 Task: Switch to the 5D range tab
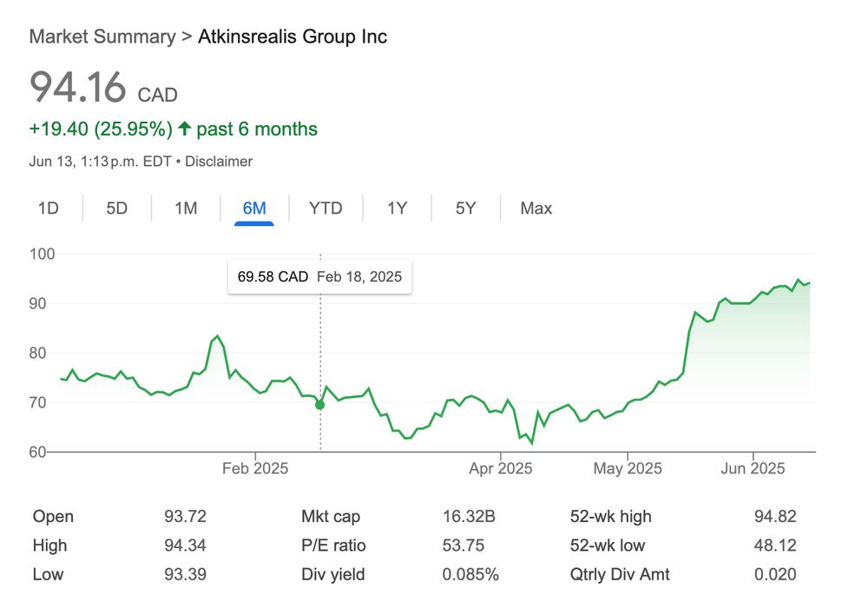click(116, 208)
